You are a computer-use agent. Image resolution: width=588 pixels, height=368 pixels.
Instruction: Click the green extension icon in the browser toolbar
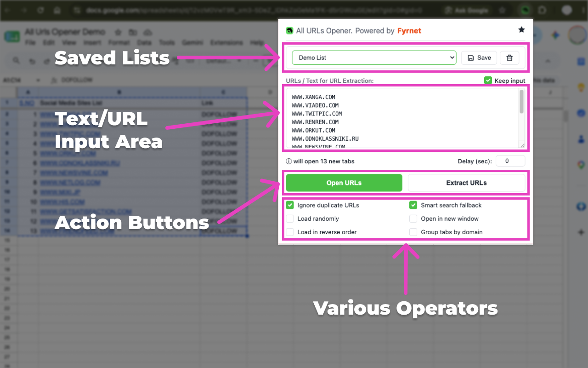pyautogui.click(x=526, y=10)
